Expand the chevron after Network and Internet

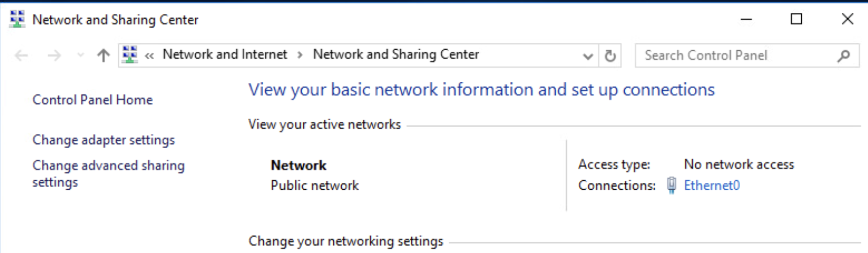point(300,55)
